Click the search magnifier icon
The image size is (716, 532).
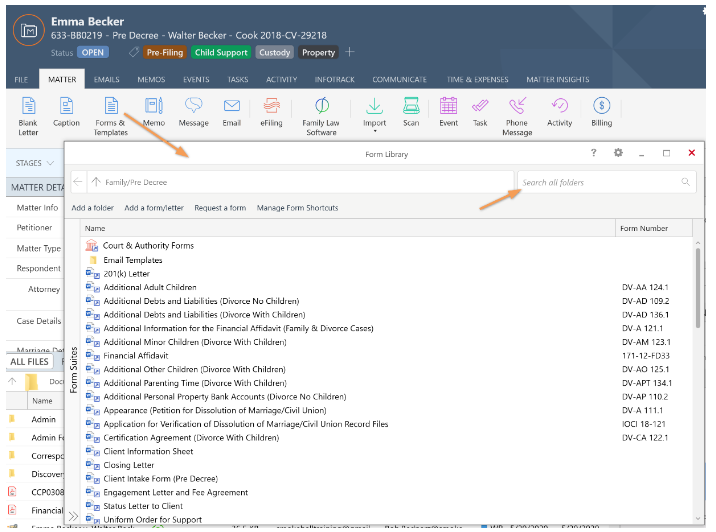click(x=685, y=182)
